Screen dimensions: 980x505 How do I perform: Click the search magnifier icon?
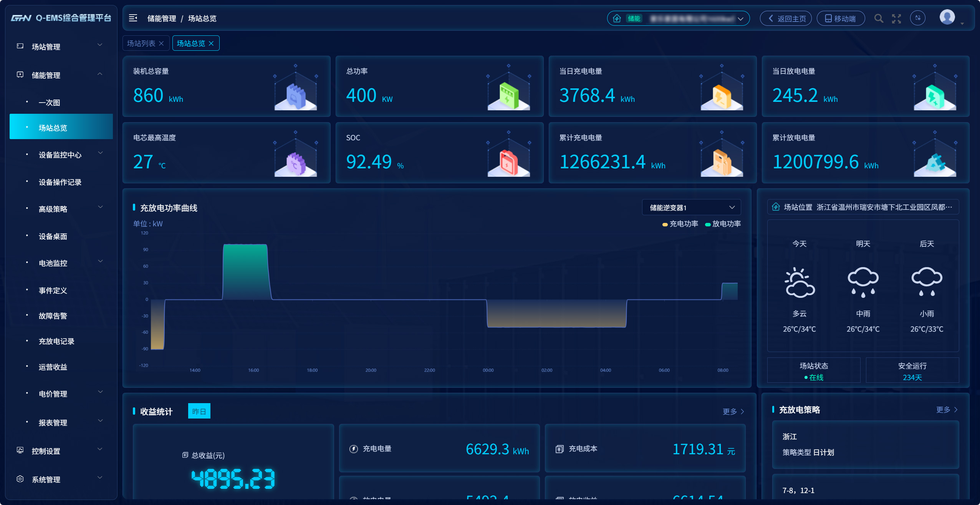pyautogui.click(x=878, y=18)
